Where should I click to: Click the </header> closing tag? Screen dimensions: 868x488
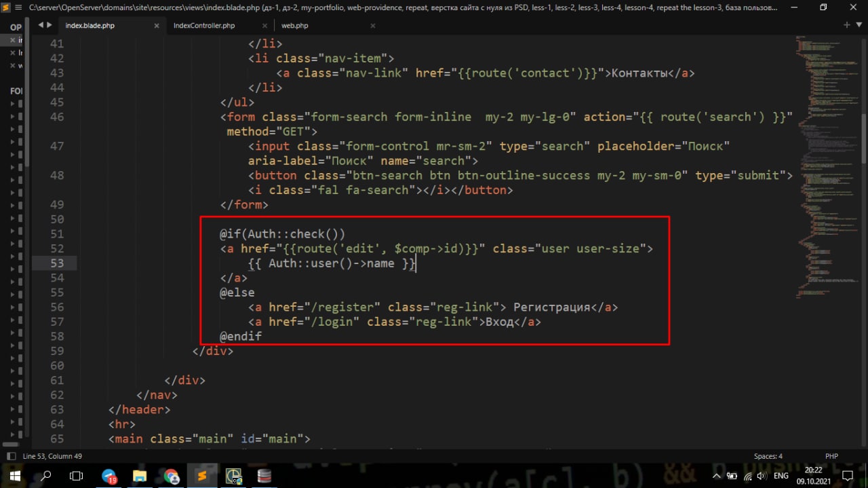tap(140, 410)
